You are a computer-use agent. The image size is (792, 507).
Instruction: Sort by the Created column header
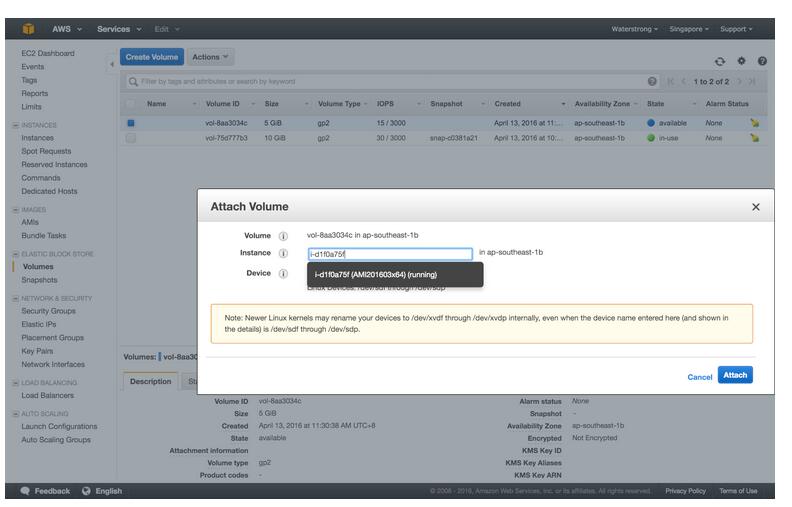click(507, 104)
